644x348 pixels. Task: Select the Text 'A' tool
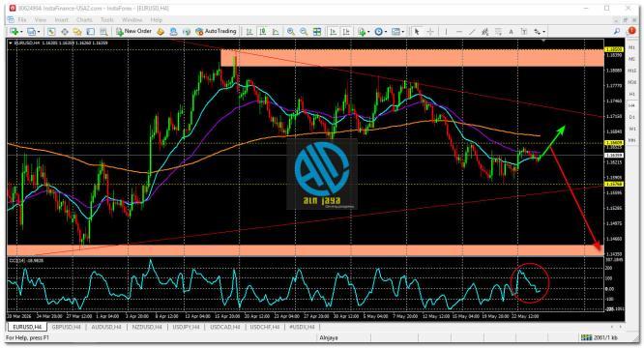[511, 32]
